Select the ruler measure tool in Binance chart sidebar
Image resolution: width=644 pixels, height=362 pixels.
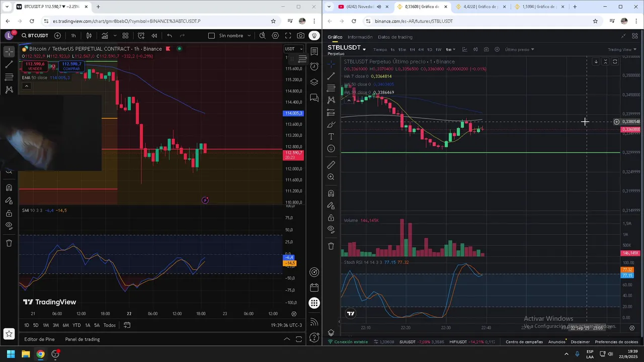click(331, 165)
